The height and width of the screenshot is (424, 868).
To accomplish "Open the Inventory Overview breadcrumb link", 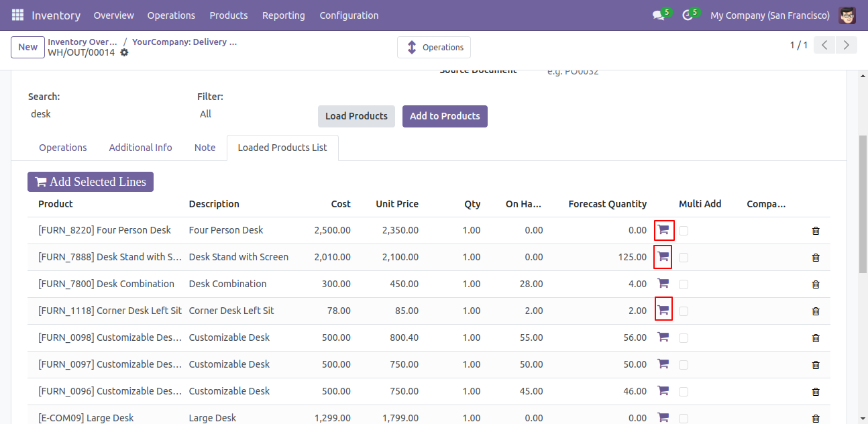I will pyautogui.click(x=83, y=42).
